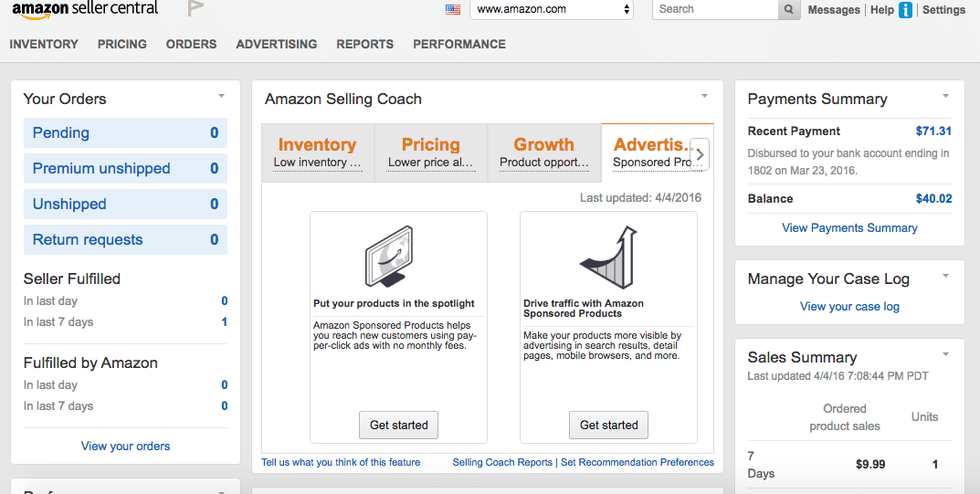980x494 pixels.
Task: Open the Pending orders row
Action: click(125, 132)
